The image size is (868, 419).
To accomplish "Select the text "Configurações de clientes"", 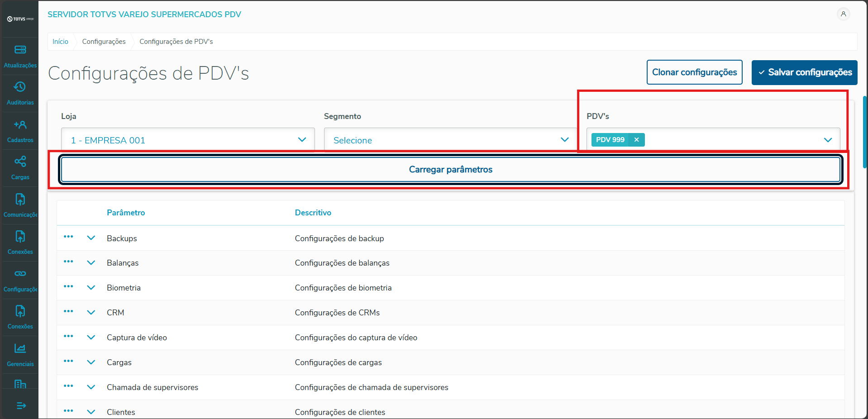I will (x=340, y=412).
